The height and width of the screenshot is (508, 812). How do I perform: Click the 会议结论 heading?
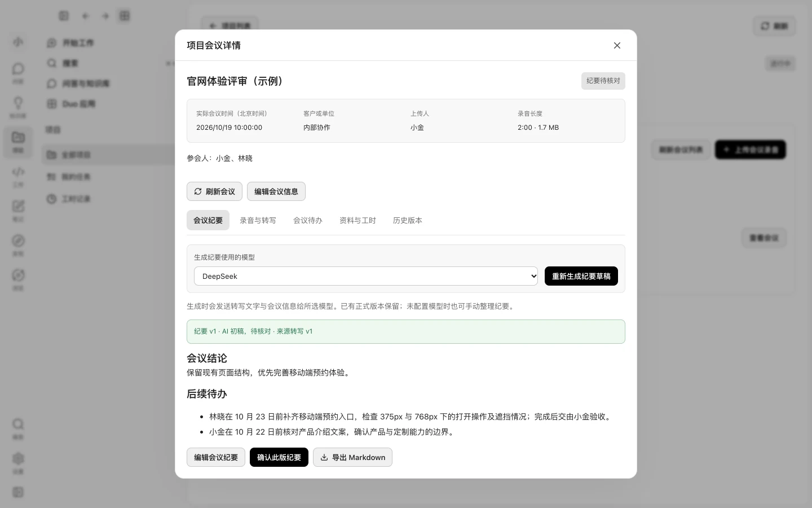pyautogui.click(x=207, y=358)
